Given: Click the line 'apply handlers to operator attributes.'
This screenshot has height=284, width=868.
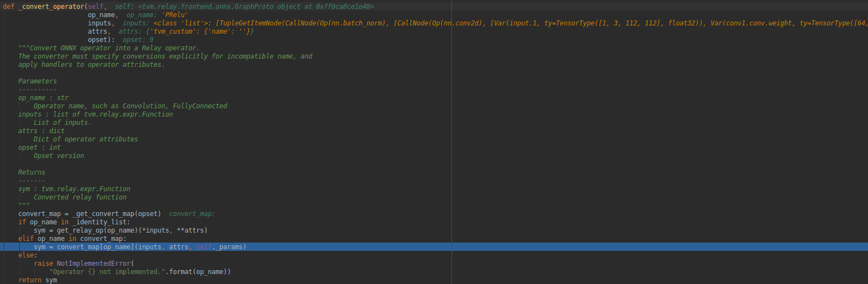Looking at the screenshot, I should tap(91, 65).
